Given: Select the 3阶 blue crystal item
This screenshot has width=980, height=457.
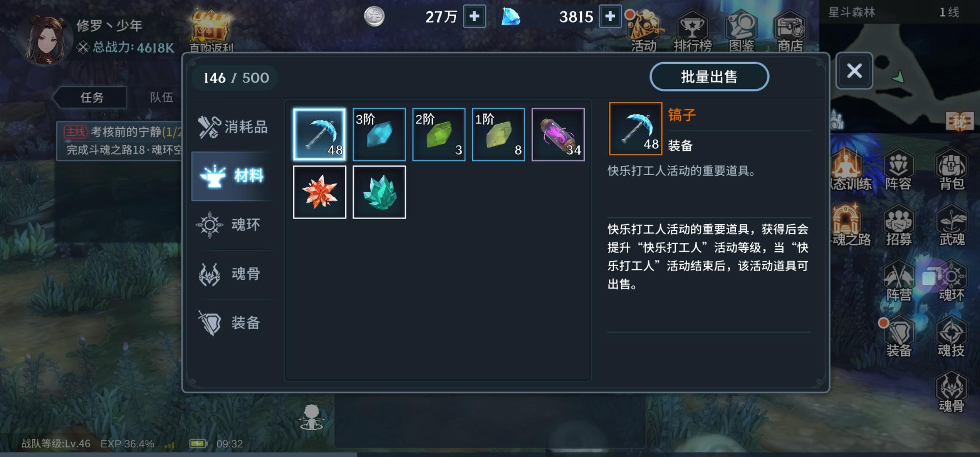Looking at the screenshot, I should 379,134.
